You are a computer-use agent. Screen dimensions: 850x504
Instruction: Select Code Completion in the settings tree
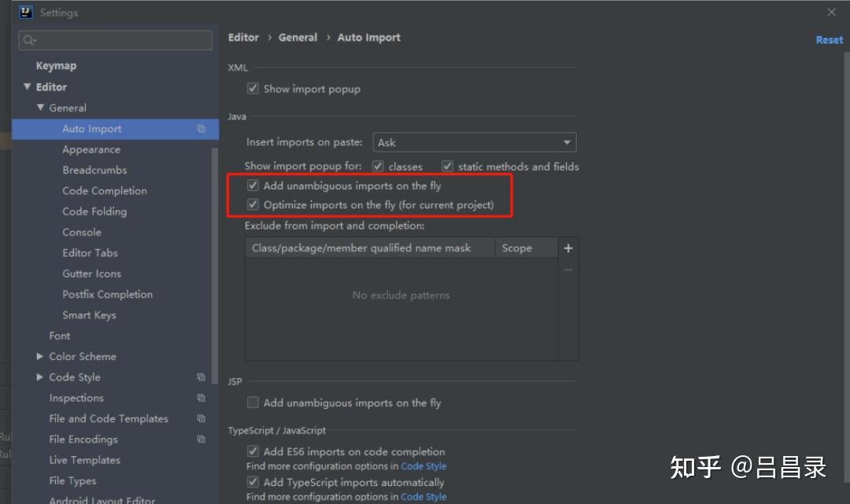(105, 191)
